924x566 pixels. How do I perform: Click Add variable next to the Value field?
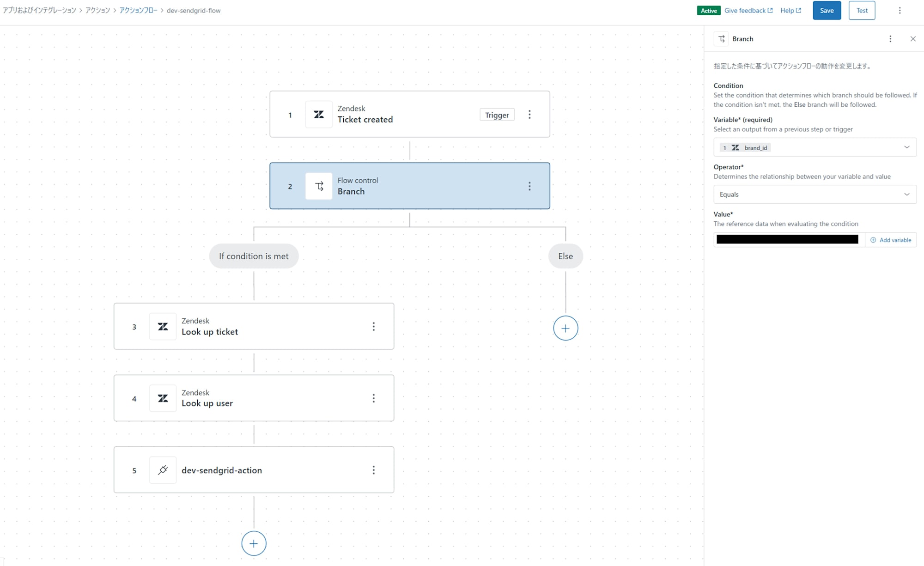[x=891, y=240]
